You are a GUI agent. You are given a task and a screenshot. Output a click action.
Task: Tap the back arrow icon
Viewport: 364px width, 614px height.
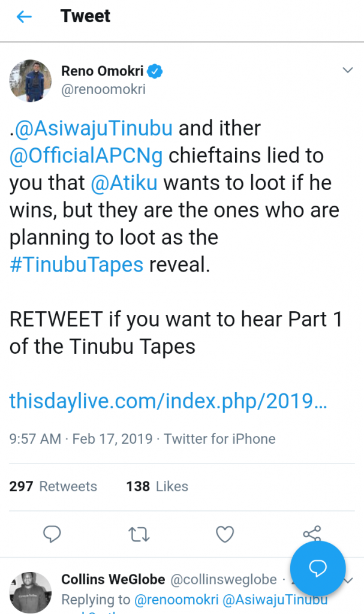(x=23, y=17)
